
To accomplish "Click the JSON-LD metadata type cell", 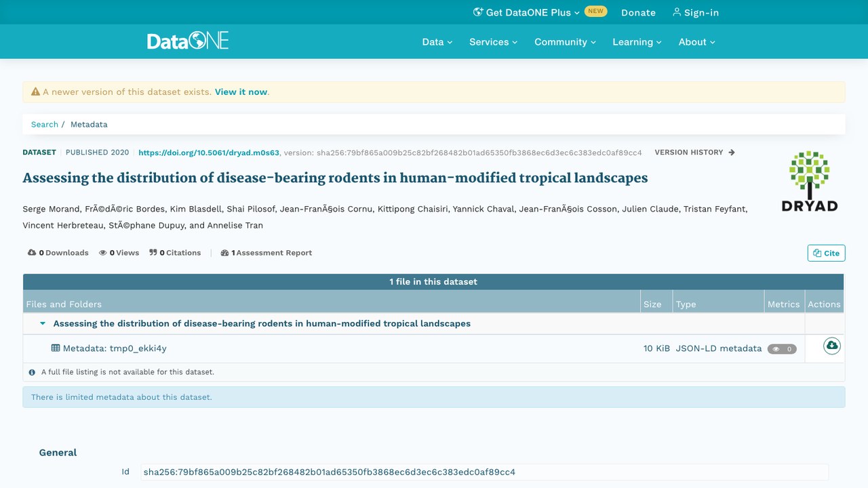I will click(x=719, y=348).
